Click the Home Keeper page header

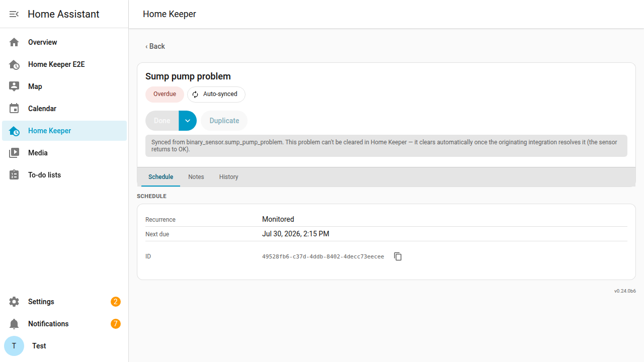pyautogui.click(x=170, y=14)
